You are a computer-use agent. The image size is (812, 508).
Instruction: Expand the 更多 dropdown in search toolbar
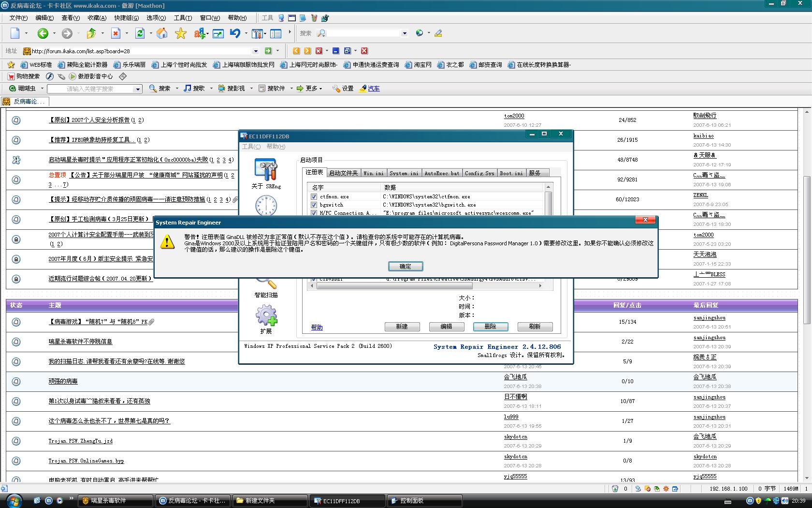(x=320, y=89)
